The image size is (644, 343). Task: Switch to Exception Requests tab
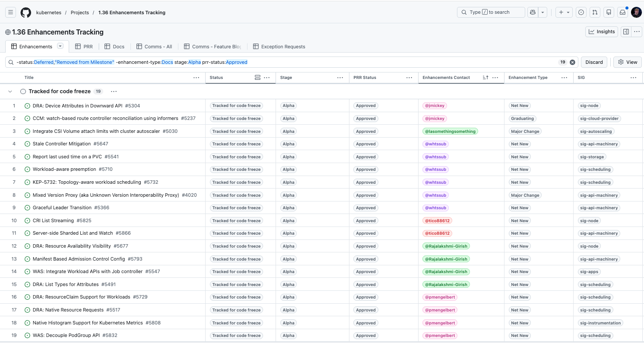(279, 47)
